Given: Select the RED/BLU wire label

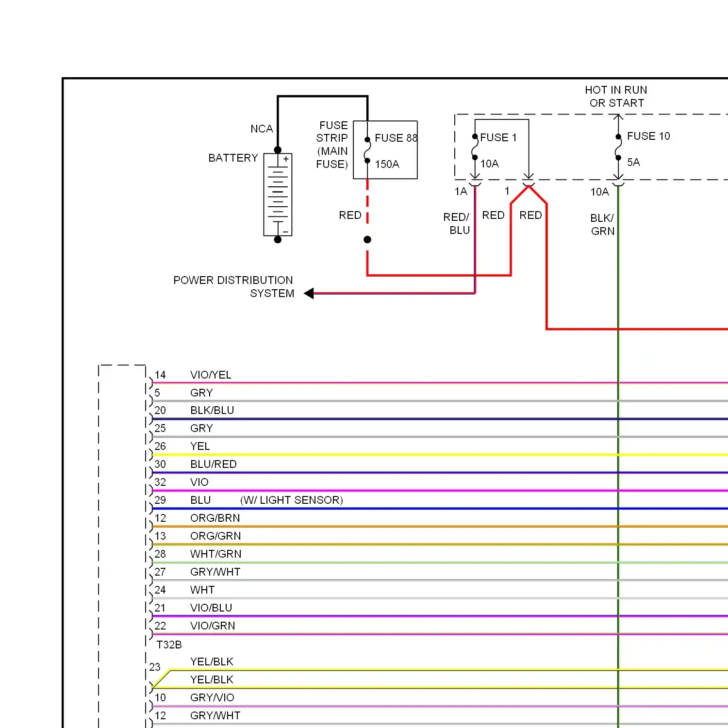Looking at the screenshot, I should point(456,223).
